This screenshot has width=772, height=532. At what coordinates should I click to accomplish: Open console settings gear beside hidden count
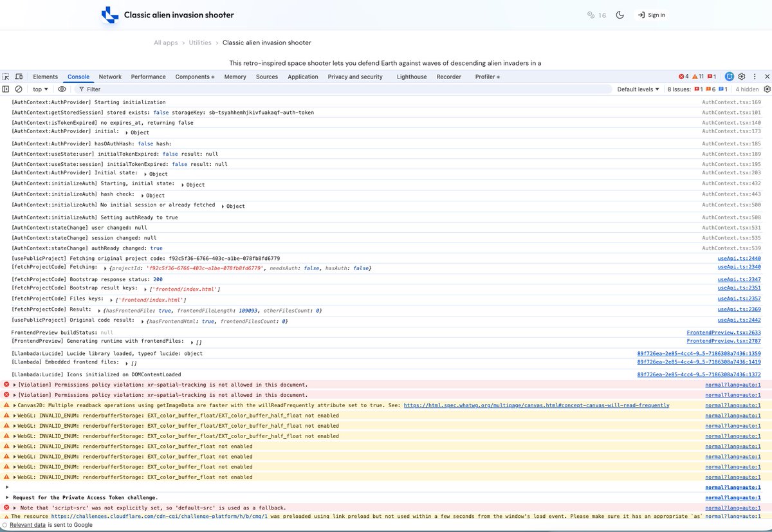(x=766, y=89)
